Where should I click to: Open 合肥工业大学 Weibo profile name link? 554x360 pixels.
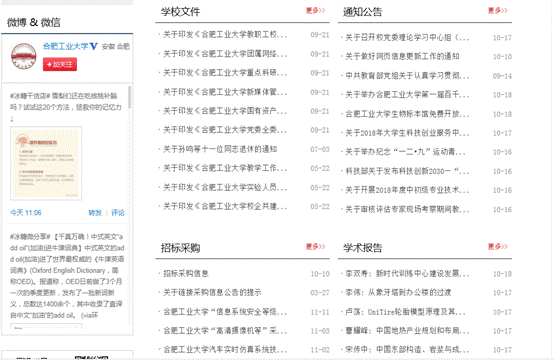[x=66, y=46]
